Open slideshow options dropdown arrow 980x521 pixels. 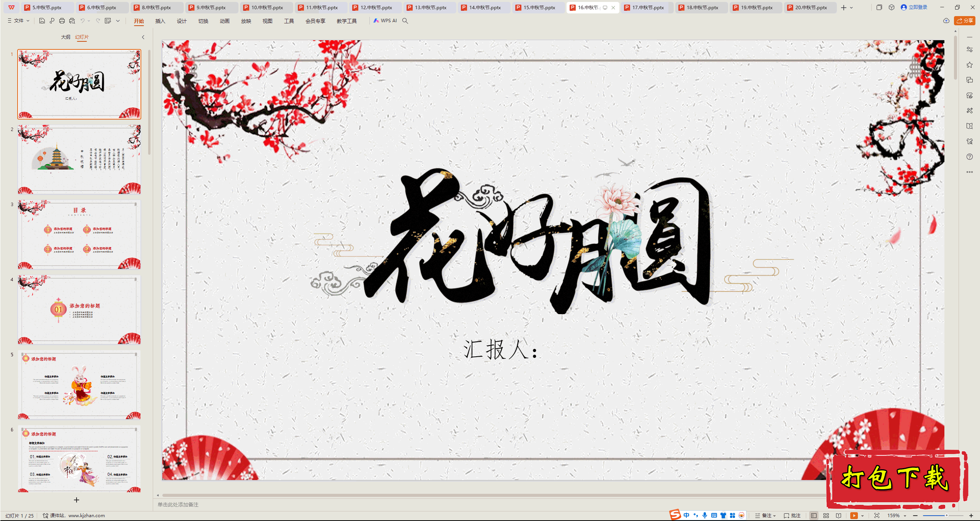tap(862, 516)
